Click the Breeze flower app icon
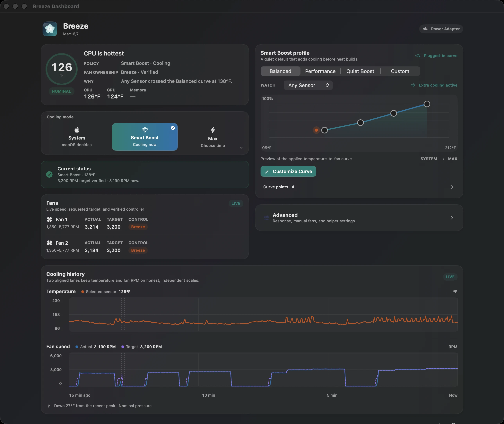The image size is (504, 424). click(x=50, y=29)
